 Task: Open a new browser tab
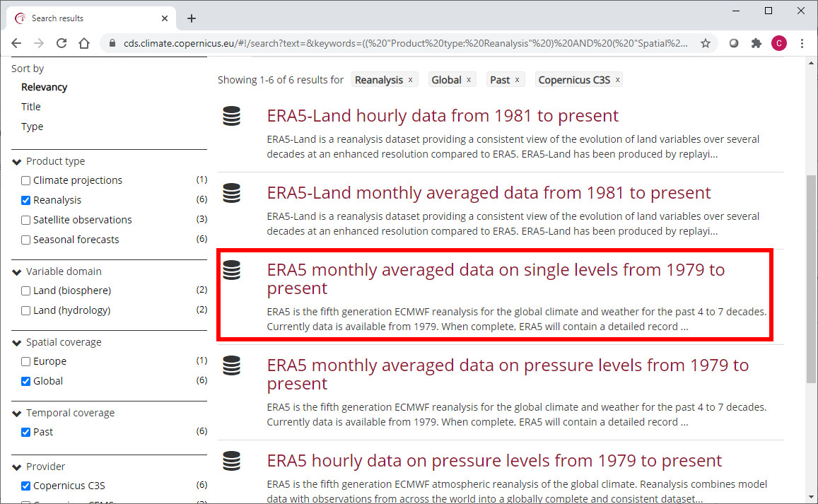pos(192,18)
